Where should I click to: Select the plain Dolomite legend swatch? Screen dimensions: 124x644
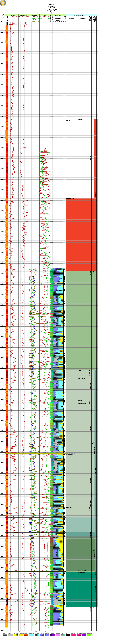click(x=42, y=635)
